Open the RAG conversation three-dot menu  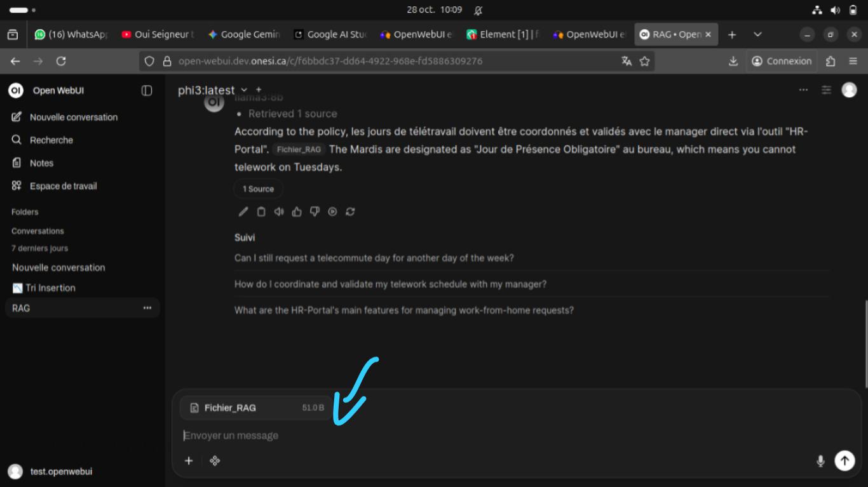tap(147, 308)
